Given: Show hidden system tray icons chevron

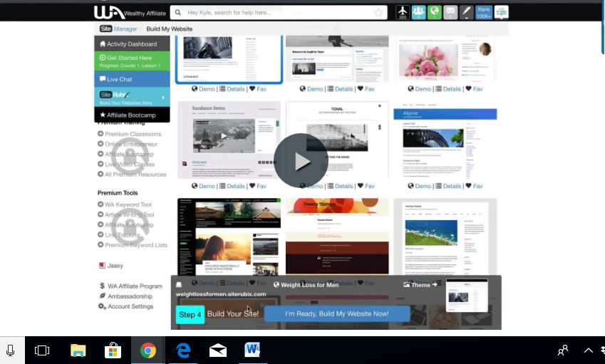Looking at the screenshot, I should [x=588, y=350].
